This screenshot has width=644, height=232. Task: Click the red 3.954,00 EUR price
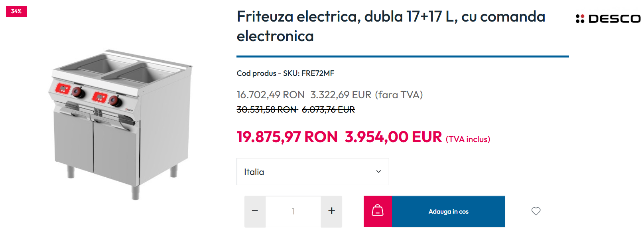click(x=394, y=137)
